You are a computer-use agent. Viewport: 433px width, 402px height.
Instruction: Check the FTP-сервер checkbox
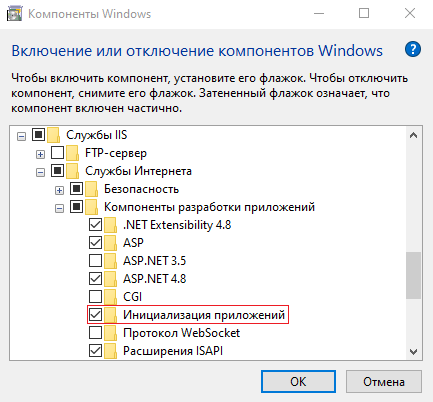coord(57,153)
